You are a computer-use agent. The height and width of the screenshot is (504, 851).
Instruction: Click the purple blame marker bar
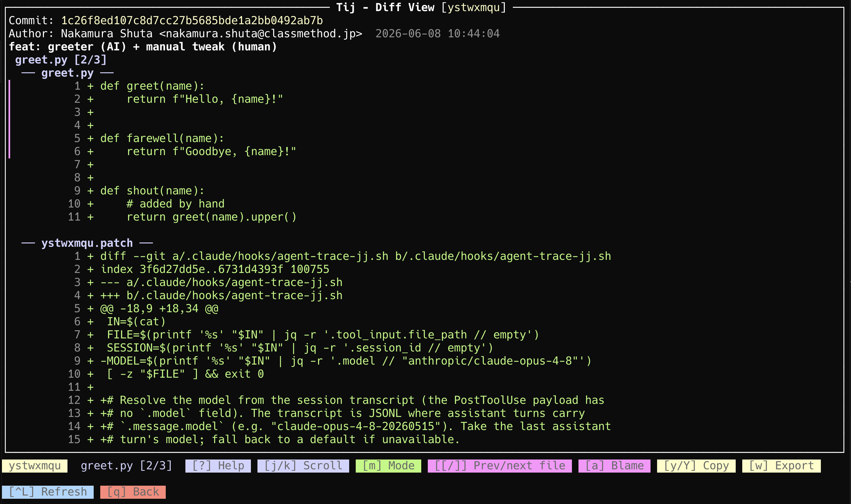9,119
